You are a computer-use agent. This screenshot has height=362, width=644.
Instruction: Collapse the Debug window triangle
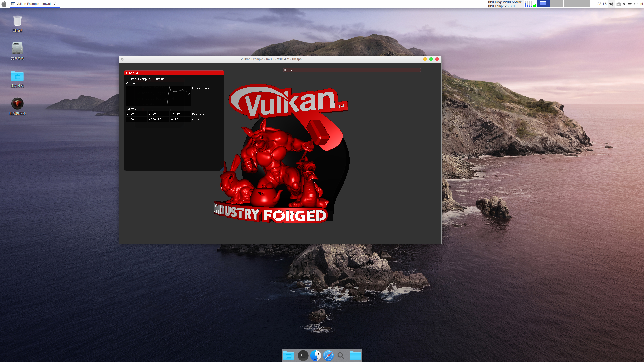coord(127,73)
